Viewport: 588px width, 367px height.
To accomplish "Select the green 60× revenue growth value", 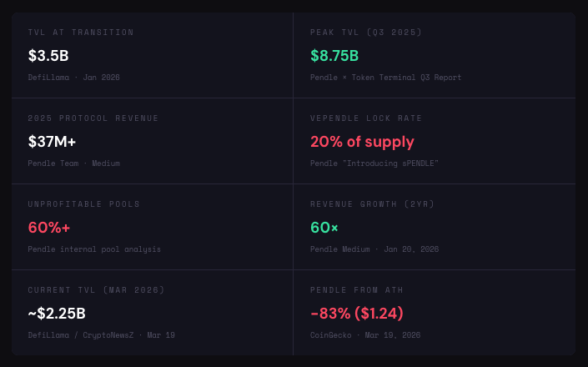I will (324, 228).
